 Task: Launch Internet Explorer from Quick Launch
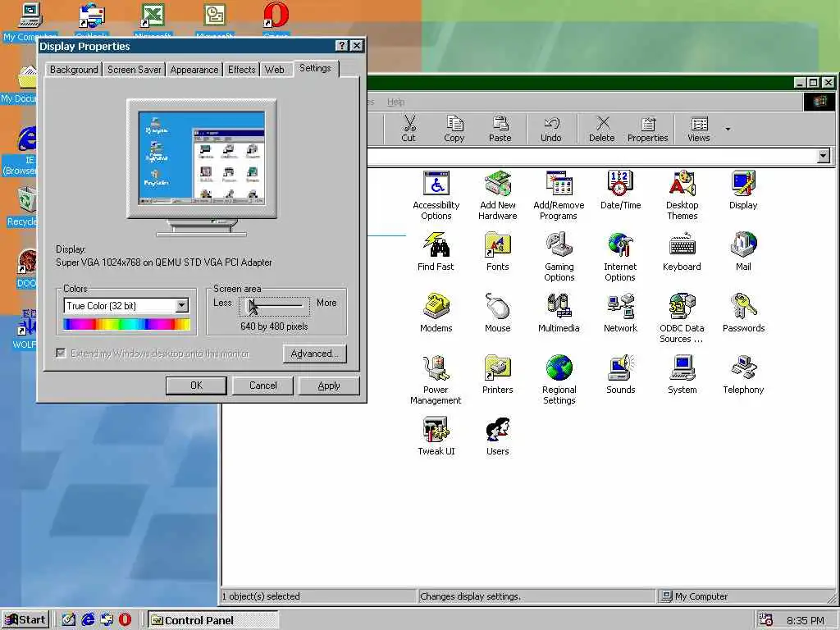pyautogui.click(x=88, y=620)
